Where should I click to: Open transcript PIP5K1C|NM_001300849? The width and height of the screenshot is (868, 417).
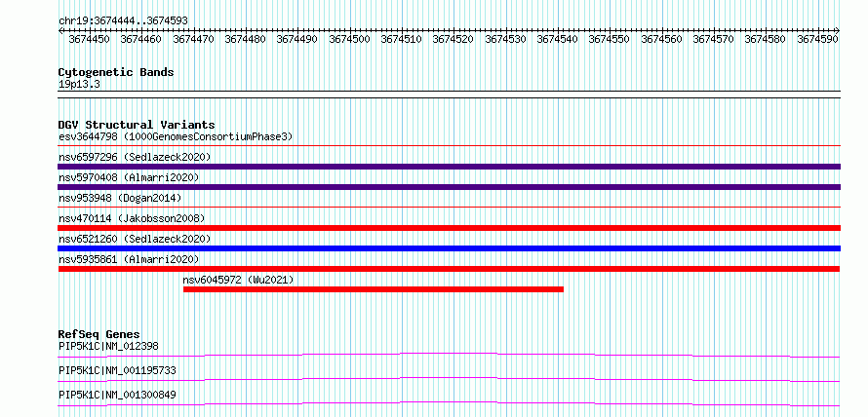coord(117,395)
